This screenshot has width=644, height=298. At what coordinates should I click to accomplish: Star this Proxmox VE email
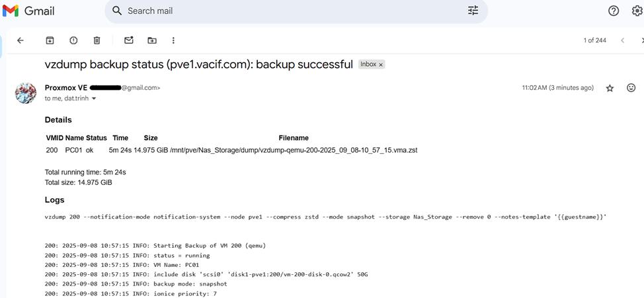point(610,88)
